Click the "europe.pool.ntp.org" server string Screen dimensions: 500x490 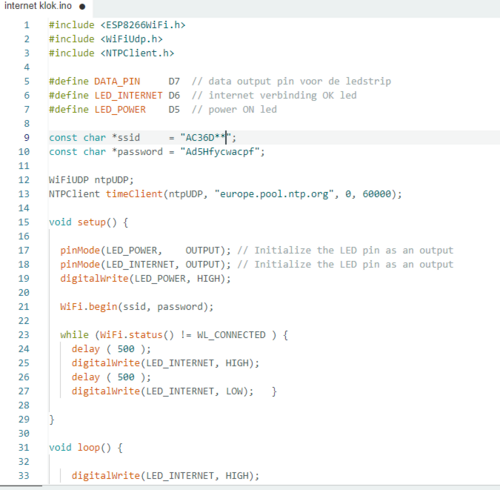274,194
